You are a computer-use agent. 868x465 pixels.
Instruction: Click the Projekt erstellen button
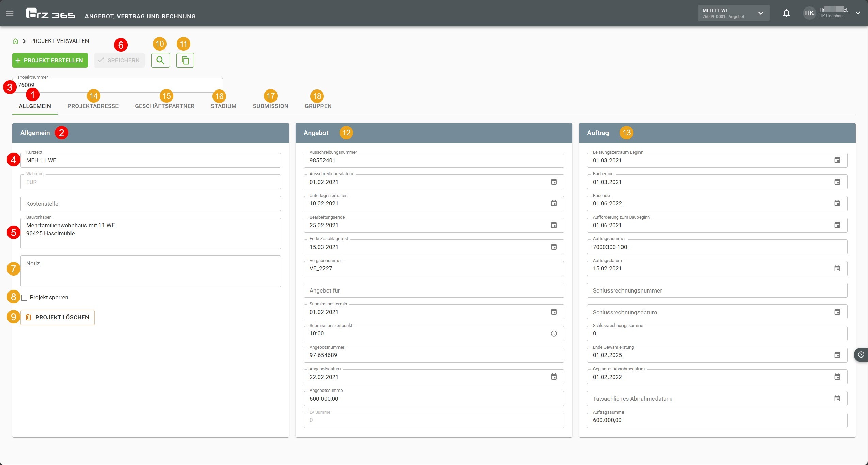pyautogui.click(x=50, y=61)
